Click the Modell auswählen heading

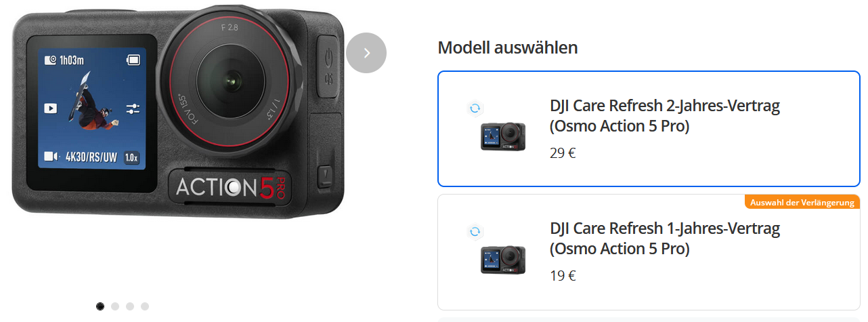tap(508, 47)
